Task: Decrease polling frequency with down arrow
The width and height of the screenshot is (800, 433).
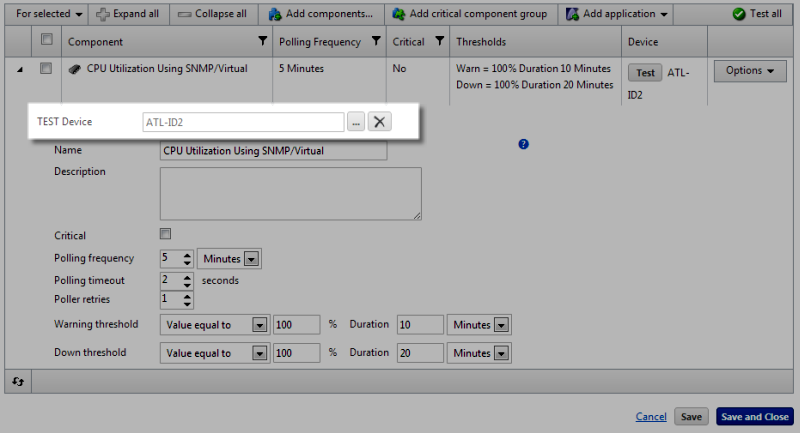Action: tap(187, 263)
